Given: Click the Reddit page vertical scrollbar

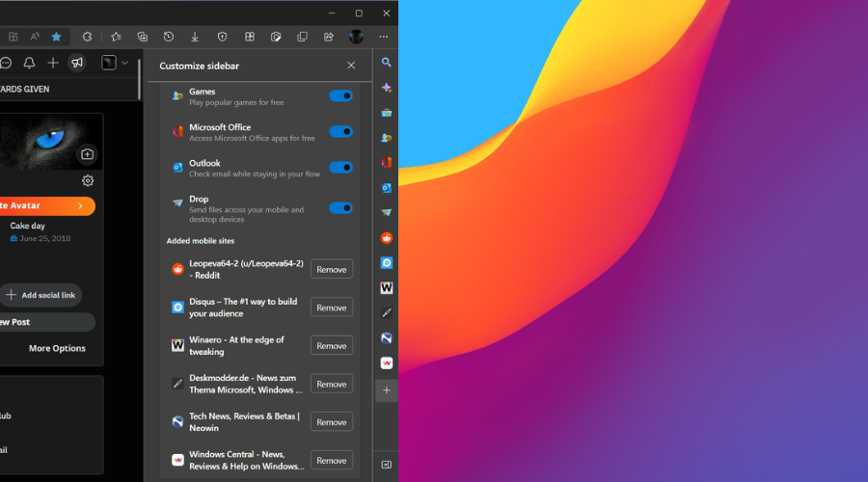Looking at the screenshot, I should point(140,80).
